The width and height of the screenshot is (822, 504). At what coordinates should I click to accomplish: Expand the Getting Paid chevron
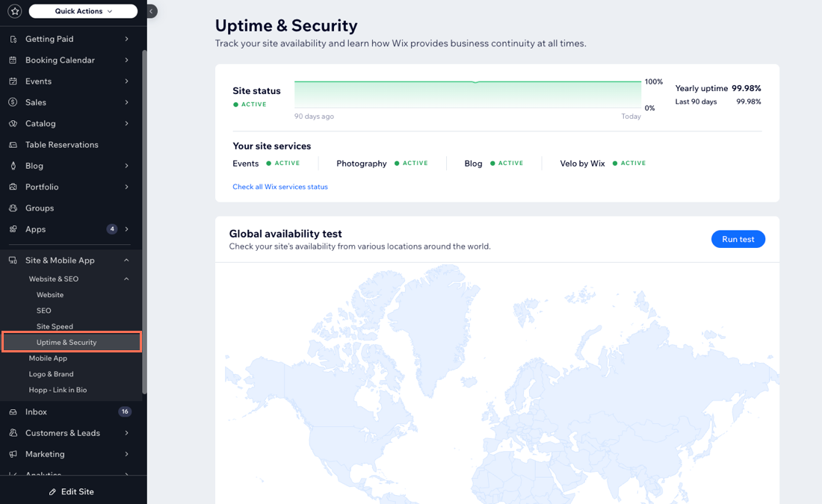pos(127,39)
